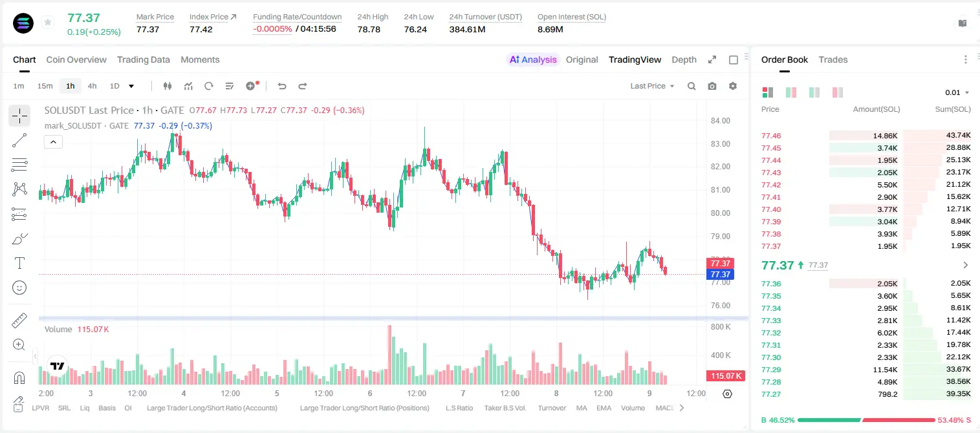Switch to the Trades tab

[x=833, y=59]
